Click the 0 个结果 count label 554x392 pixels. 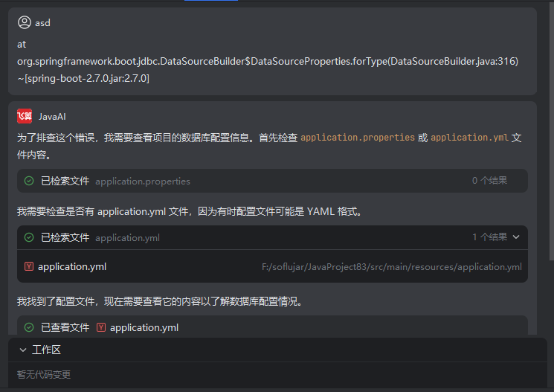[x=489, y=181]
